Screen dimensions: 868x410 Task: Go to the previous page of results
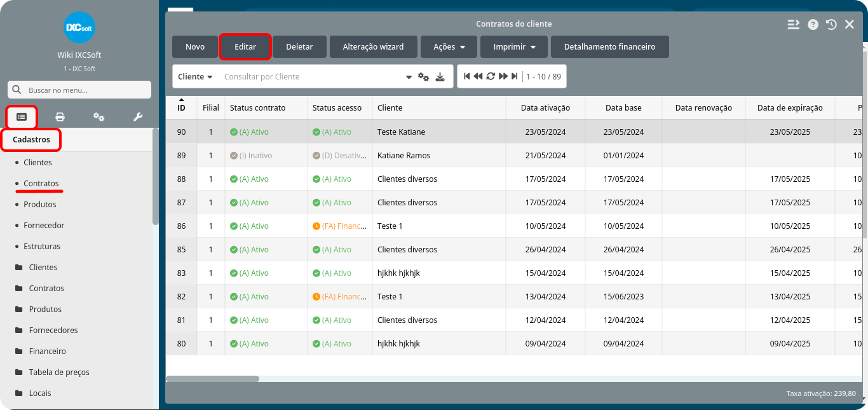pos(478,76)
